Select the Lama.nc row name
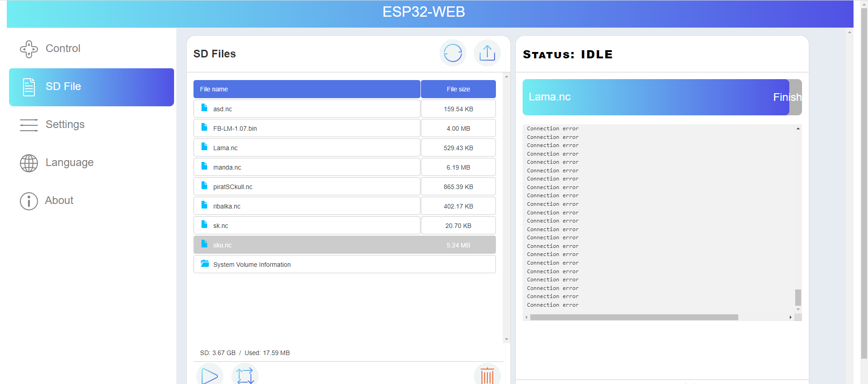868x384 pixels. click(225, 148)
